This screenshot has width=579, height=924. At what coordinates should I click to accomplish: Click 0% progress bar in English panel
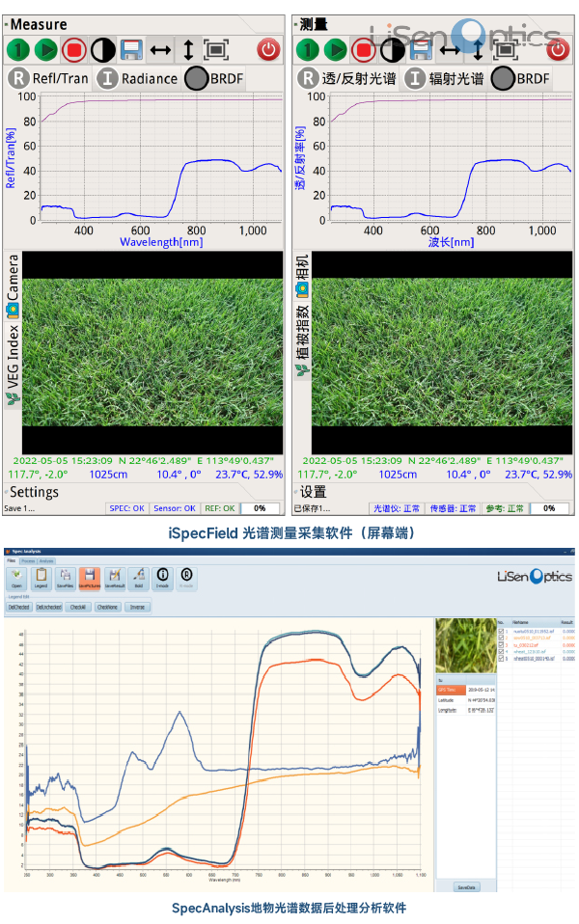pos(260,508)
